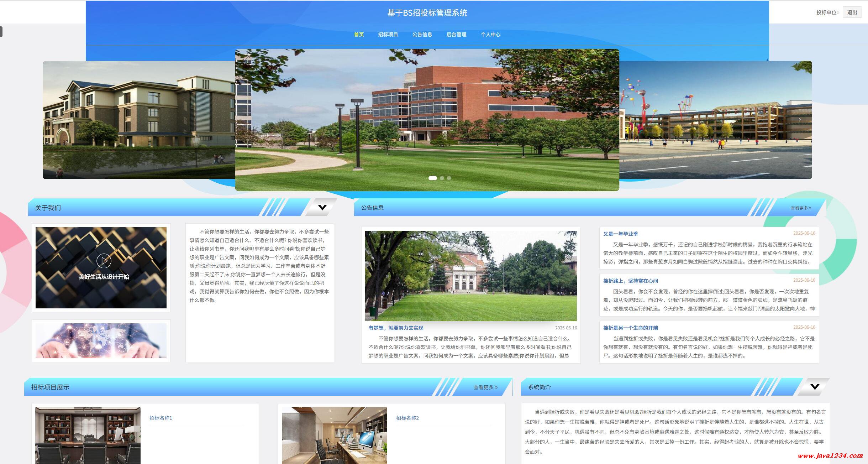Collapse the 系统简介 section chevron

point(815,387)
